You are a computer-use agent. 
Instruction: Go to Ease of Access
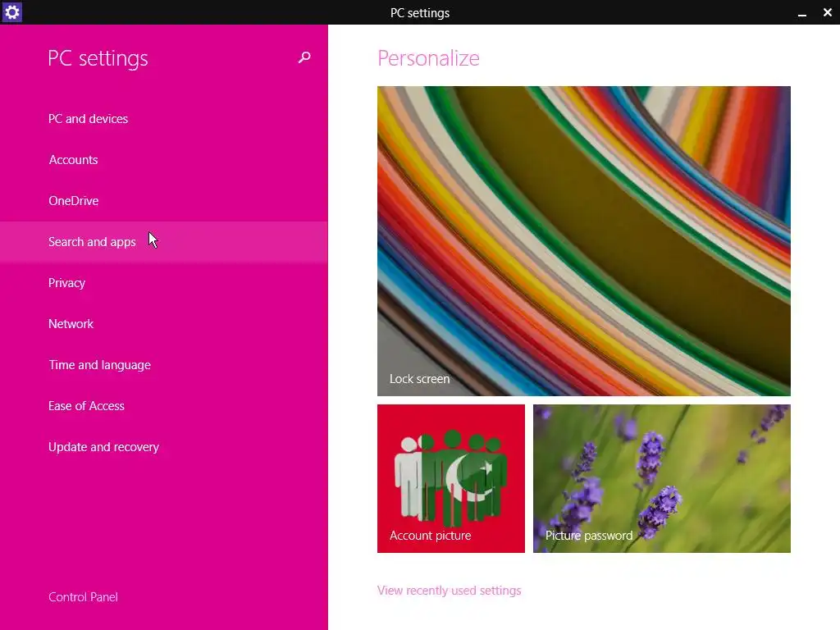click(163, 406)
